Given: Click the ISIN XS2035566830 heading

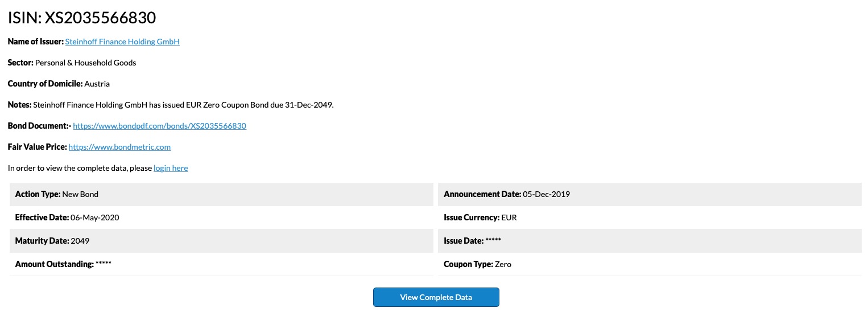Looking at the screenshot, I should point(82,18).
